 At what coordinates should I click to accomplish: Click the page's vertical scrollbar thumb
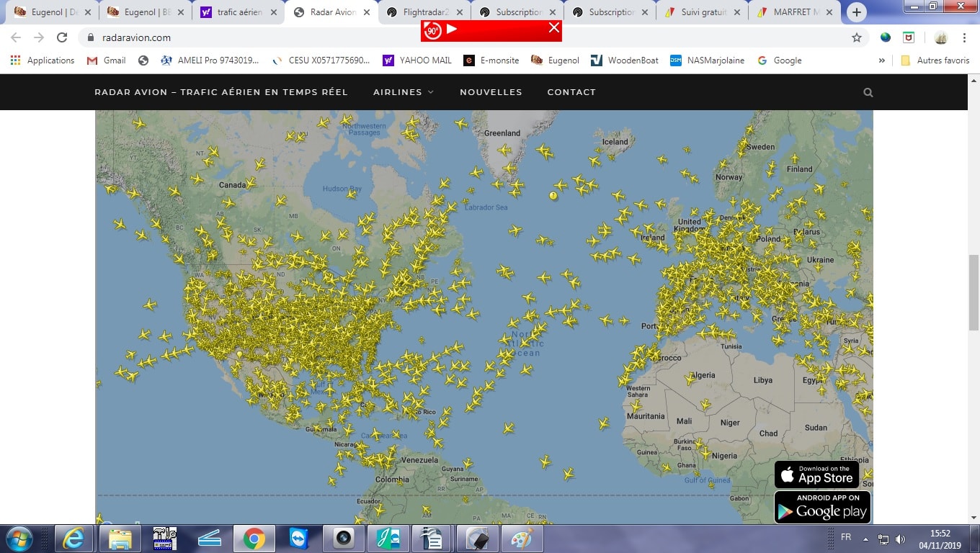click(974, 292)
